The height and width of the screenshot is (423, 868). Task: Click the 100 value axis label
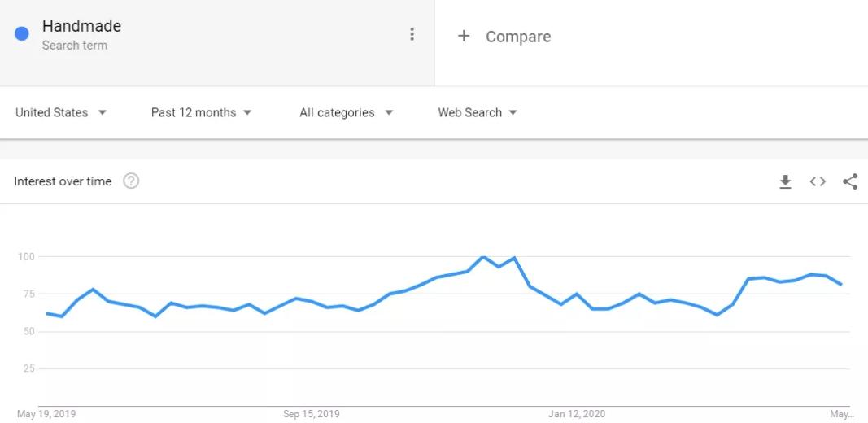point(26,257)
